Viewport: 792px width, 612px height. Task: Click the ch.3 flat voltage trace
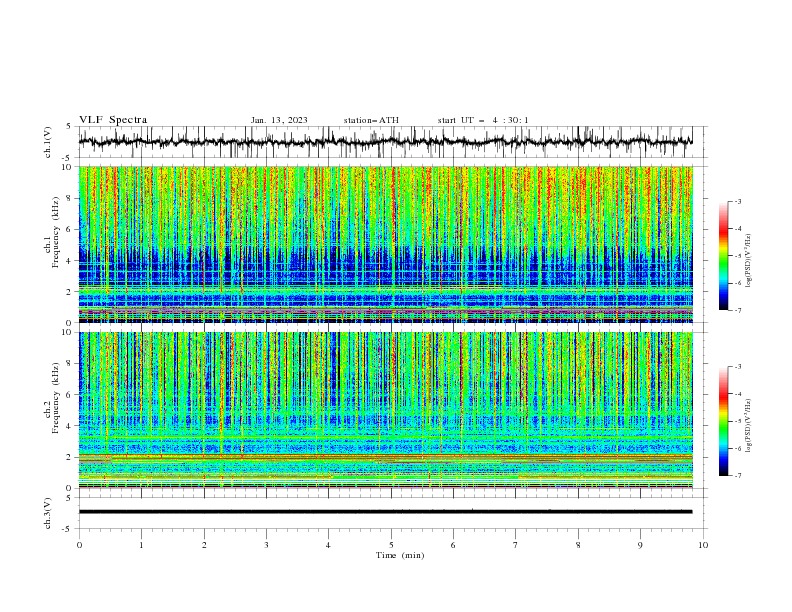coord(385,512)
